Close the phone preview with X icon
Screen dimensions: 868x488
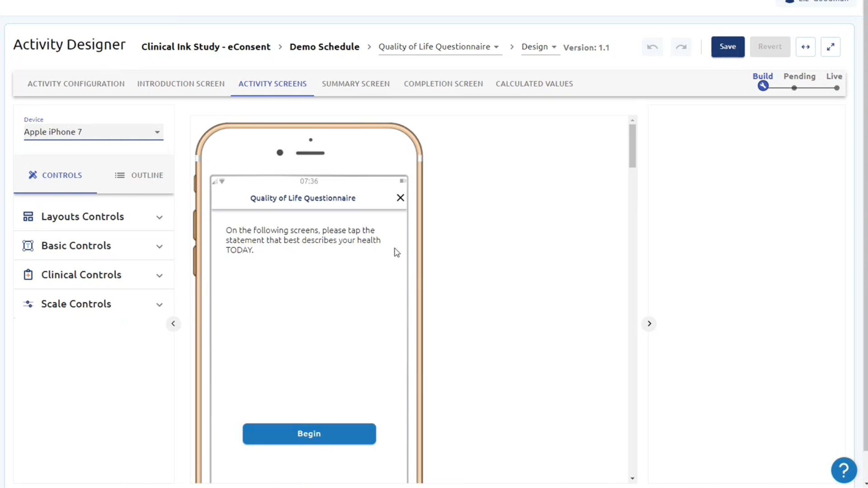coord(400,198)
